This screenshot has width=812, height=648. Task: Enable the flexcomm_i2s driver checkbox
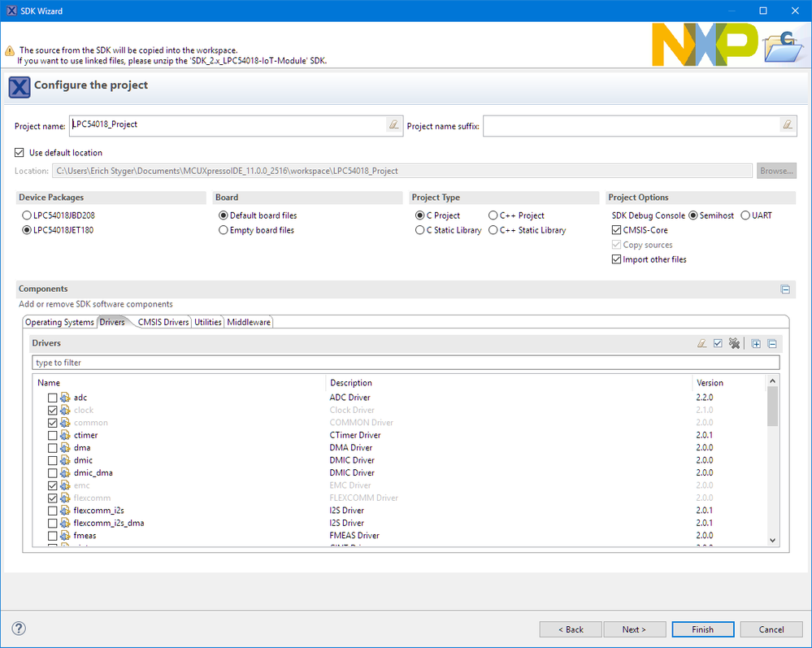pyautogui.click(x=52, y=511)
